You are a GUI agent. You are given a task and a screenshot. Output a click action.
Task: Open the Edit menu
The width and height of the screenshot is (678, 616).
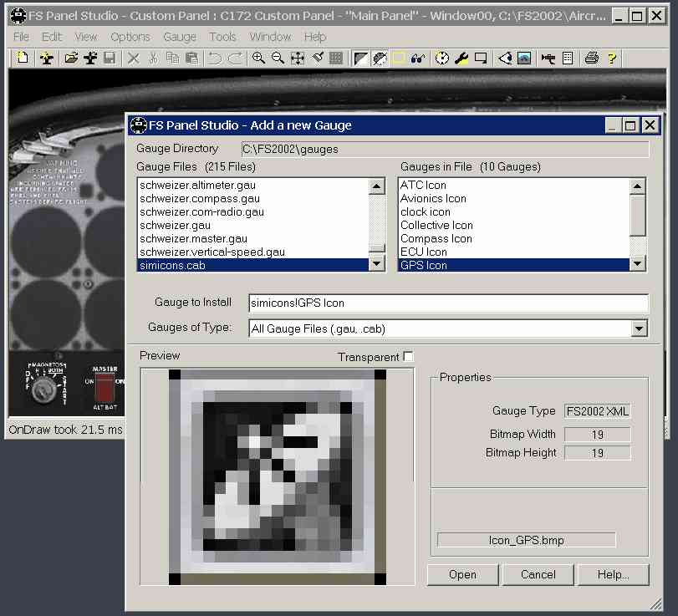click(52, 37)
